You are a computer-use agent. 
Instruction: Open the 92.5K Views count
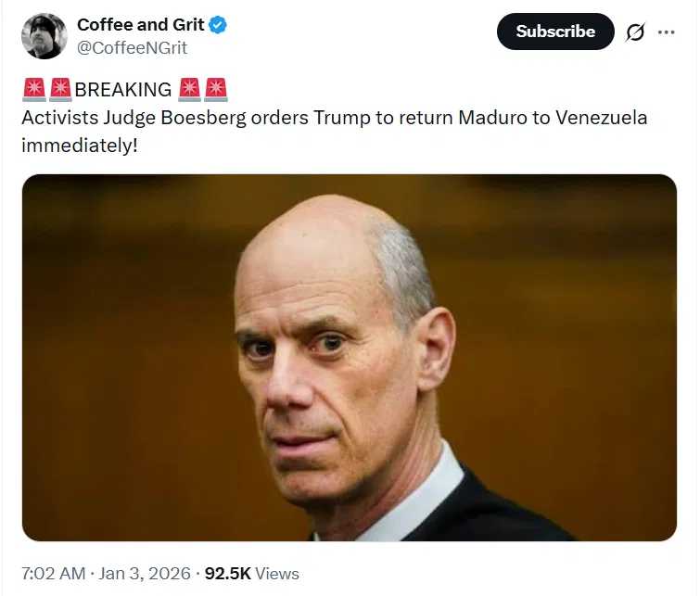pos(252,573)
